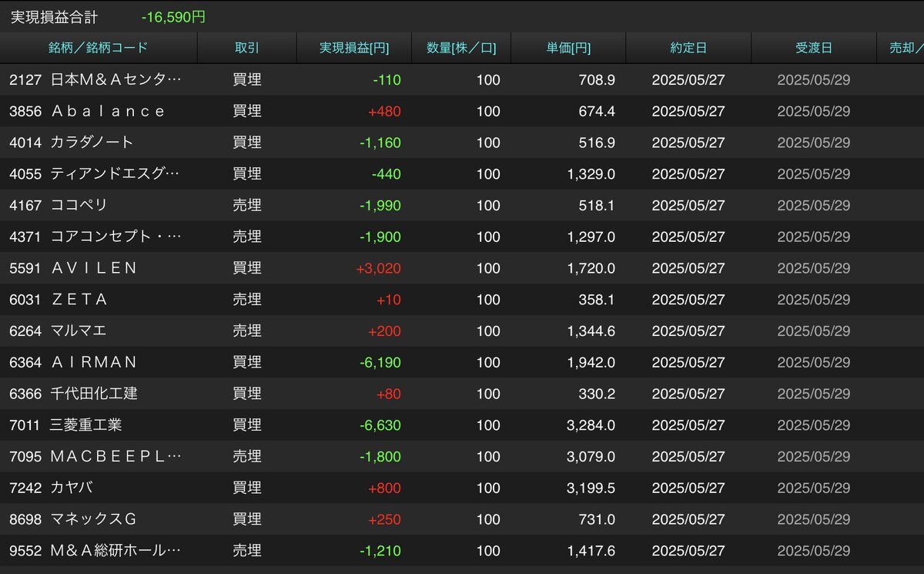The width and height of the screenshot is (924, 574).
Task: Sort by 単価[円] column header
Action: pos(569,48)
